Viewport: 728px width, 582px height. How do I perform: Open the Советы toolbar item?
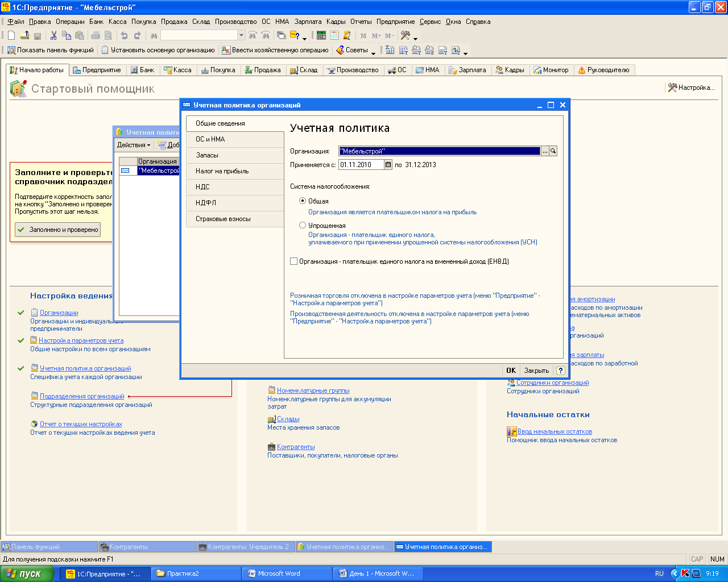pos(352,50)
